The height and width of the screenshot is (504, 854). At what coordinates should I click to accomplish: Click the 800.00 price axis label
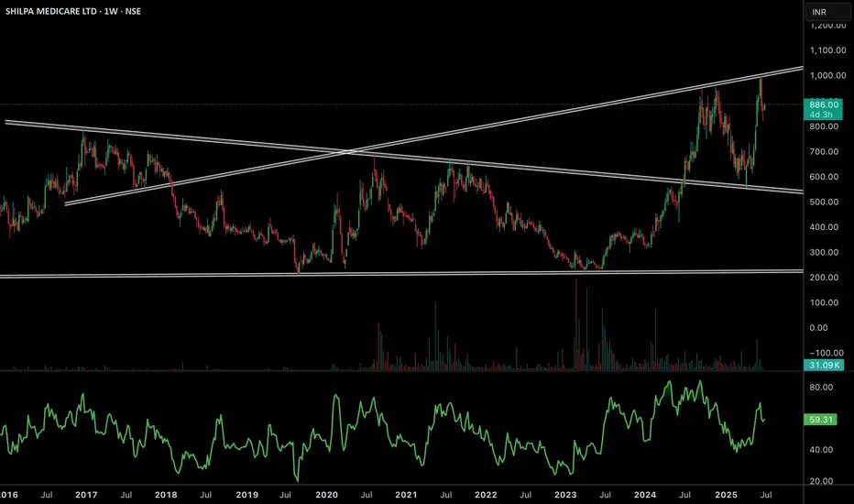pos(824,126)
